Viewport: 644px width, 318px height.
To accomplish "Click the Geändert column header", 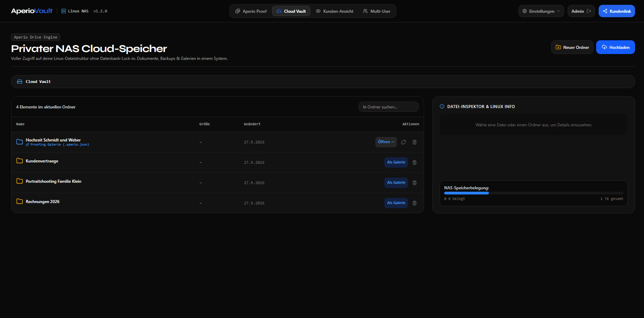I will point(252,124).
